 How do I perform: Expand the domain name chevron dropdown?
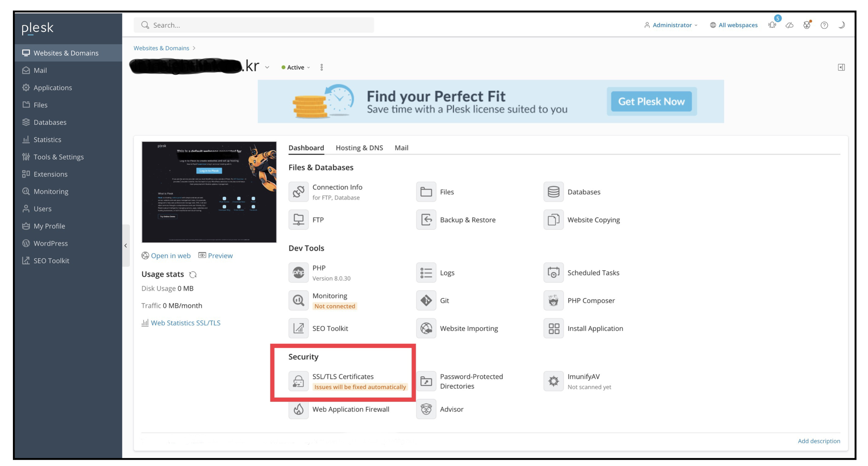[267, 67]
